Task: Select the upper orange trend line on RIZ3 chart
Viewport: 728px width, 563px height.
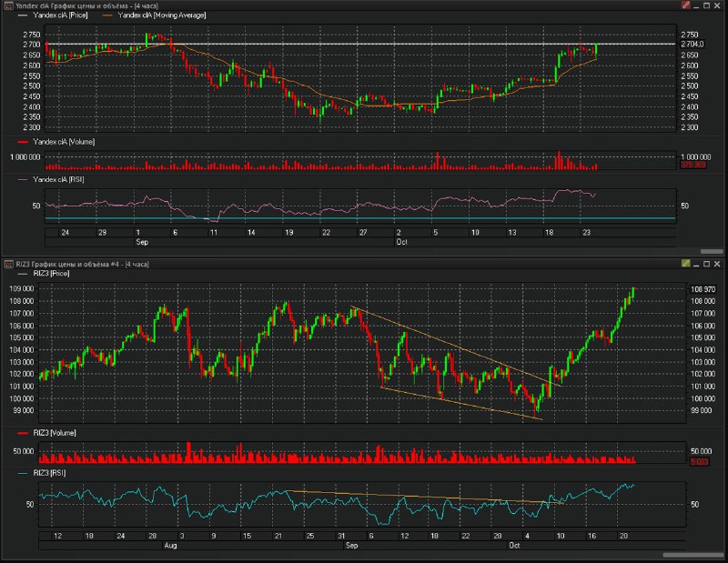Action: (x=455, y=346)
